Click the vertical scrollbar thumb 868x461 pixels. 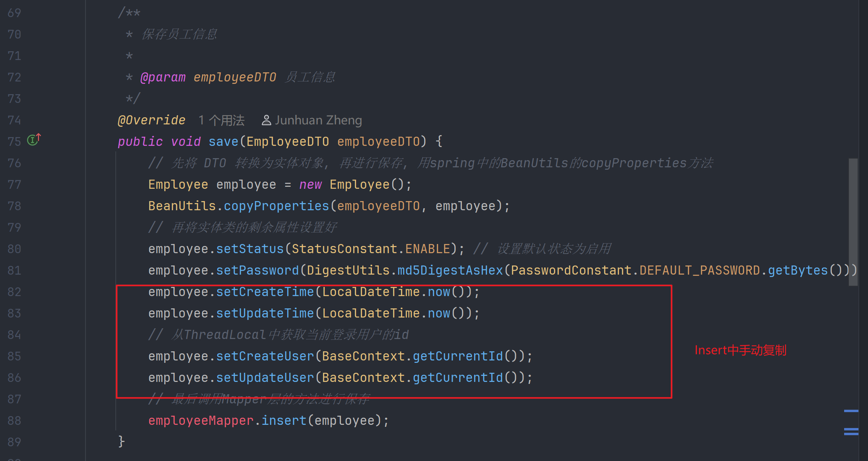pyautogui.click(x=853, y=222)
